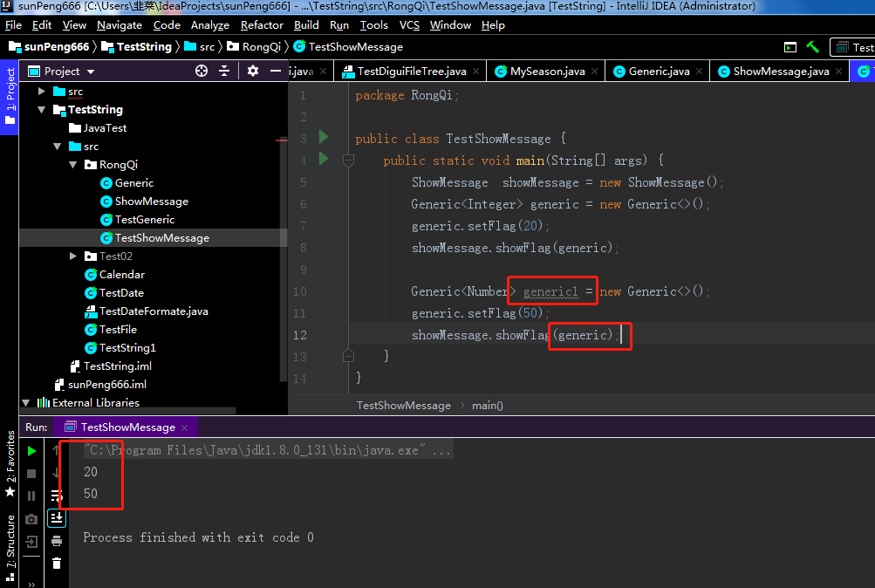Click the camera Dump Threads icon
875x588 pixels.
point(31,519)
